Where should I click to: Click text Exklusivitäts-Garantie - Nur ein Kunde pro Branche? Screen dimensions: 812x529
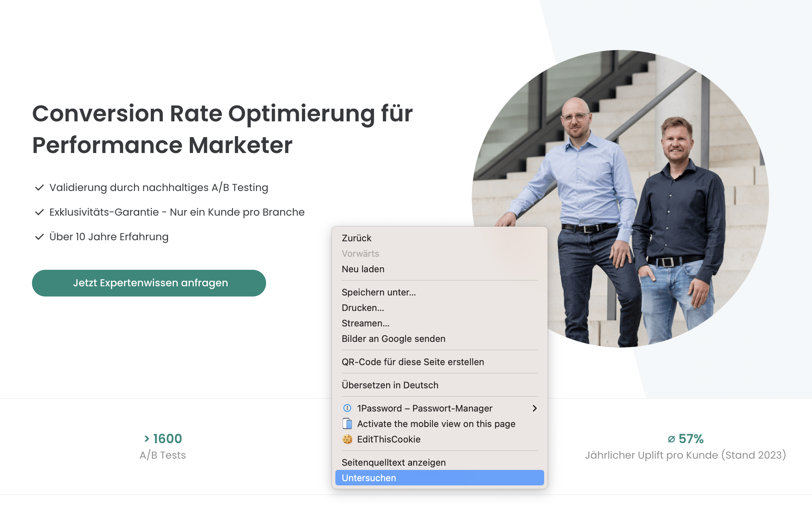177,212
